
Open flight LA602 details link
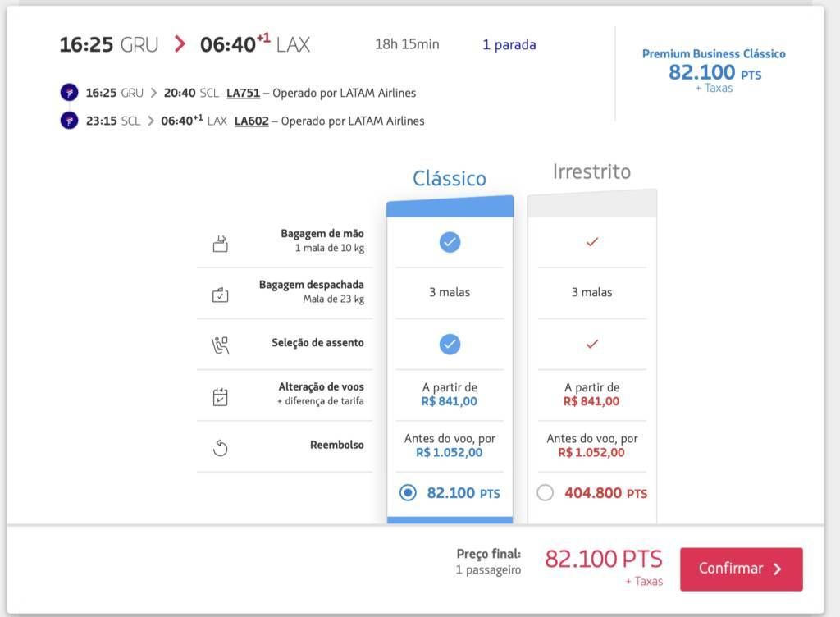pos(251,121)
